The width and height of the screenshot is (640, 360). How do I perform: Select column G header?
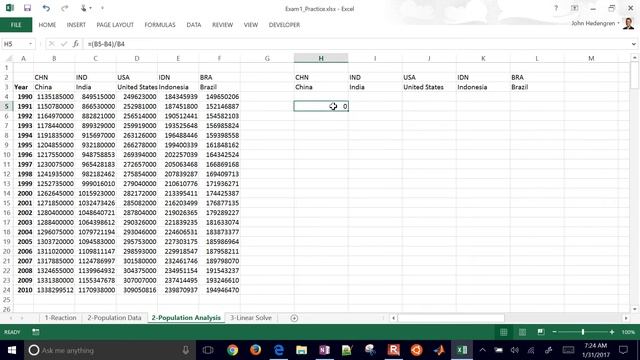pyautogui.click(x=267, y=58)
